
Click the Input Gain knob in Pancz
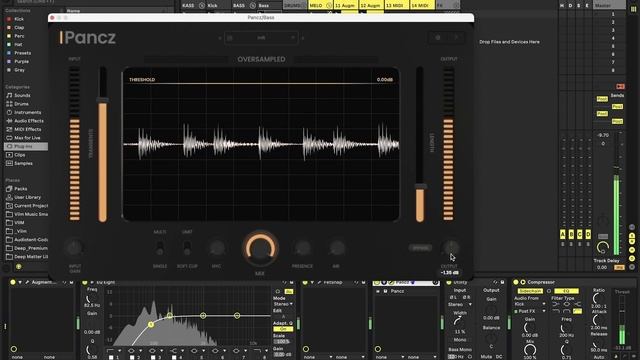tap(75, 248)
